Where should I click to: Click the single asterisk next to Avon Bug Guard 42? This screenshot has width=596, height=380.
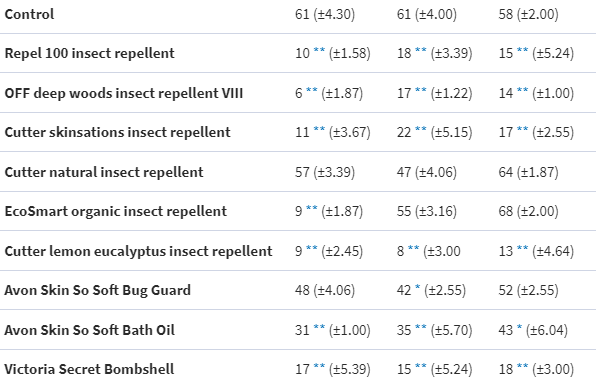(x=418, y=287)
